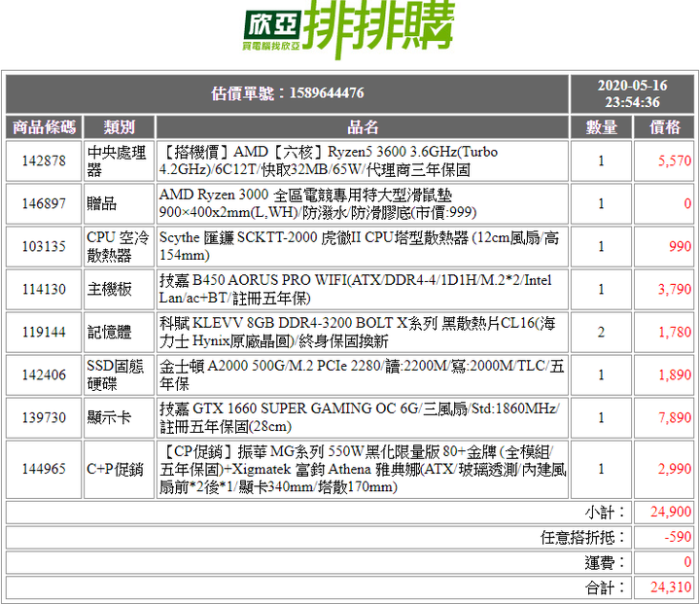Click the shipping fee value 0
The height and width of the screenshot is (604, 700).
pyautogui.click(x=687, y=562)
